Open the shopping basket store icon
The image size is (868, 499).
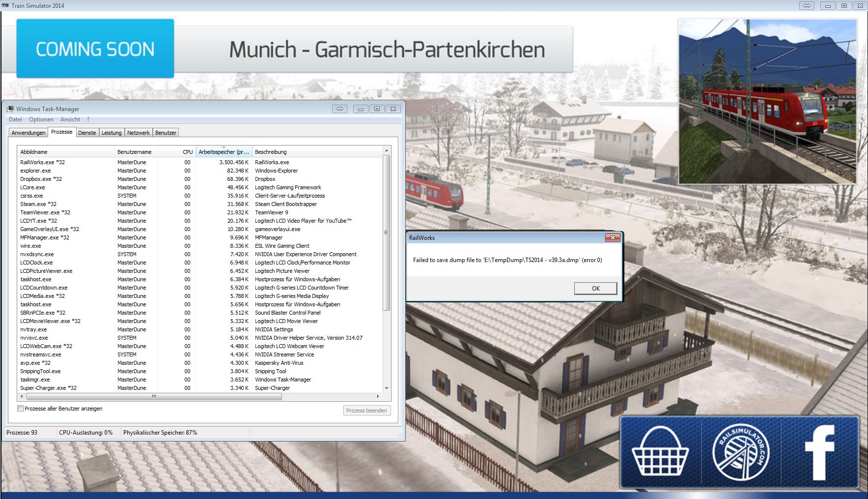[x=660, y=453]
